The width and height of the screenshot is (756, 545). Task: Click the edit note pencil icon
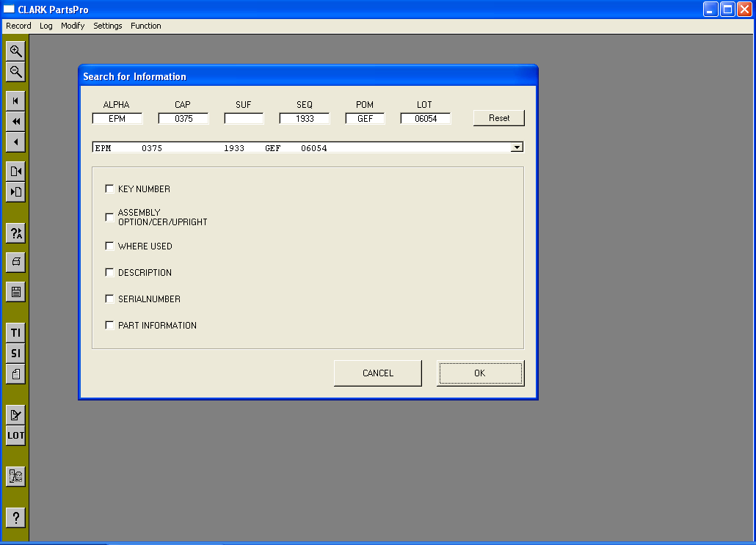pyautogui.click(x=15, y=415)
